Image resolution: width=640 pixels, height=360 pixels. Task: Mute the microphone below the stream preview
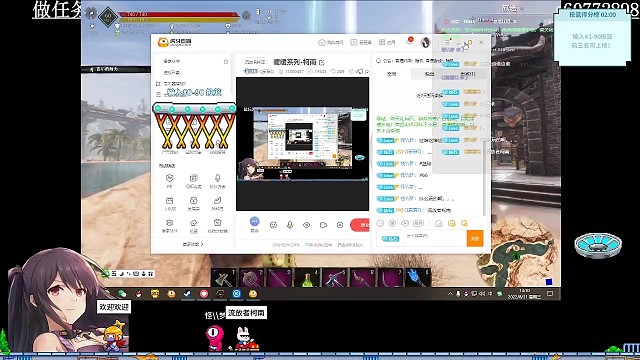(290, 225)
